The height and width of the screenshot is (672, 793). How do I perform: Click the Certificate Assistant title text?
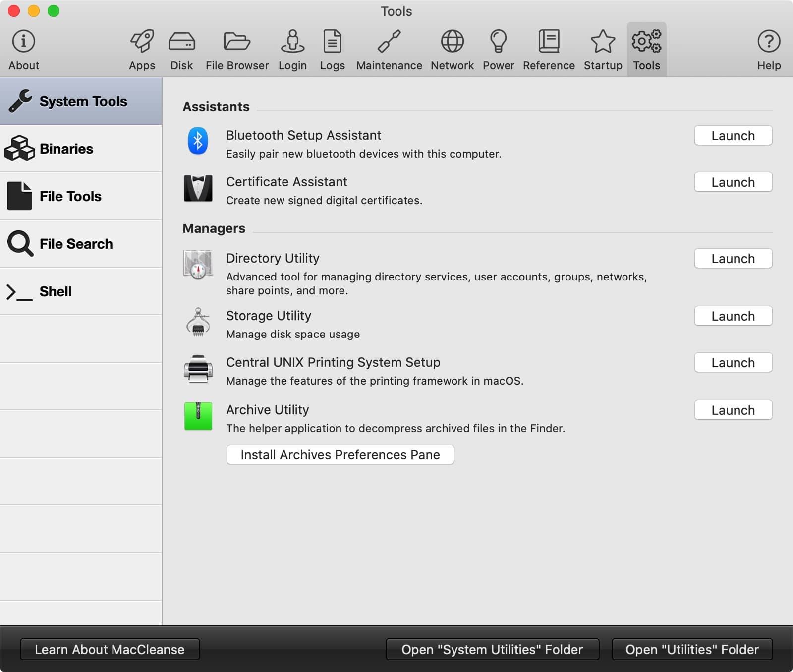click(286, 182)
